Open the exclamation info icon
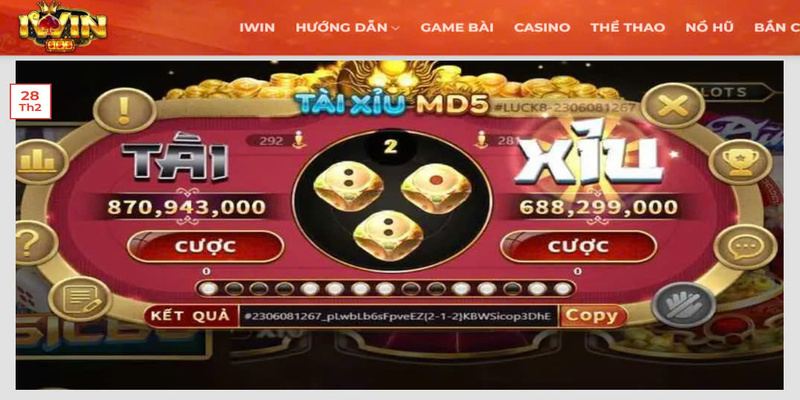The image size is (800, 400). pyautogui.click(x=124, y=110)
